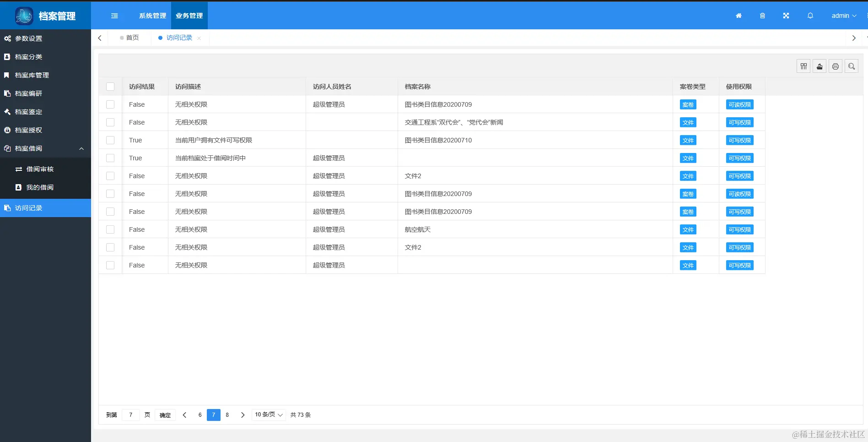
Task: Open column settings icon above the table
Action: [x=803, y=65]
